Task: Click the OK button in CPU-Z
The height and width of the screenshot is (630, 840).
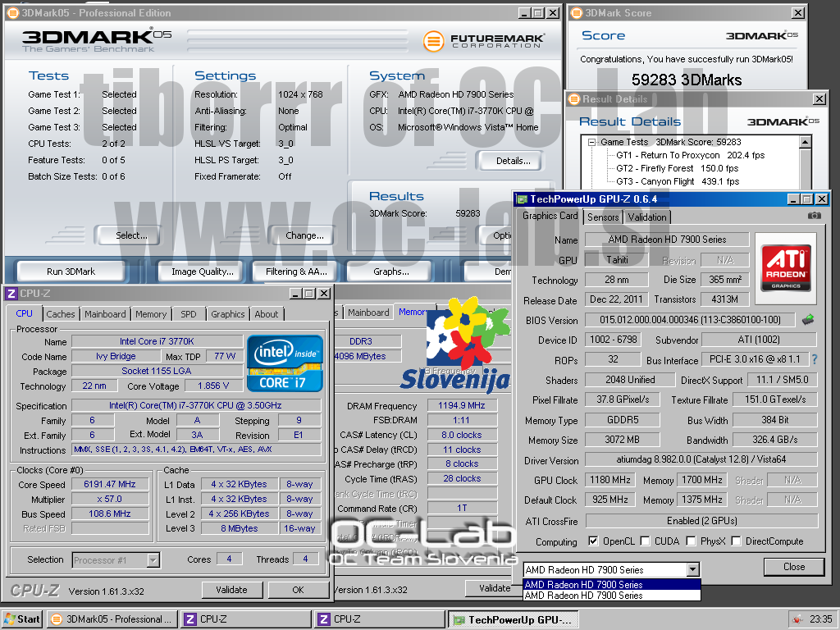Action: click(x=299, y=590)
